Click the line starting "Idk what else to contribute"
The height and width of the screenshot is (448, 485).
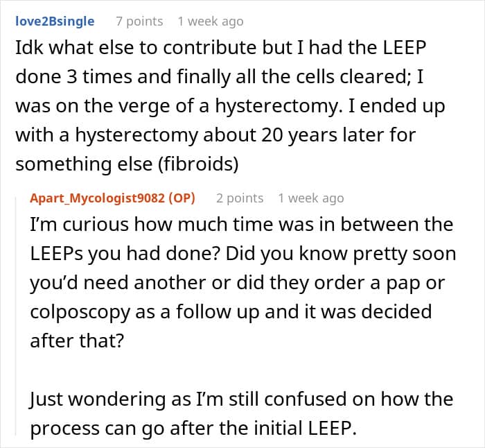[x=219, y=50]
